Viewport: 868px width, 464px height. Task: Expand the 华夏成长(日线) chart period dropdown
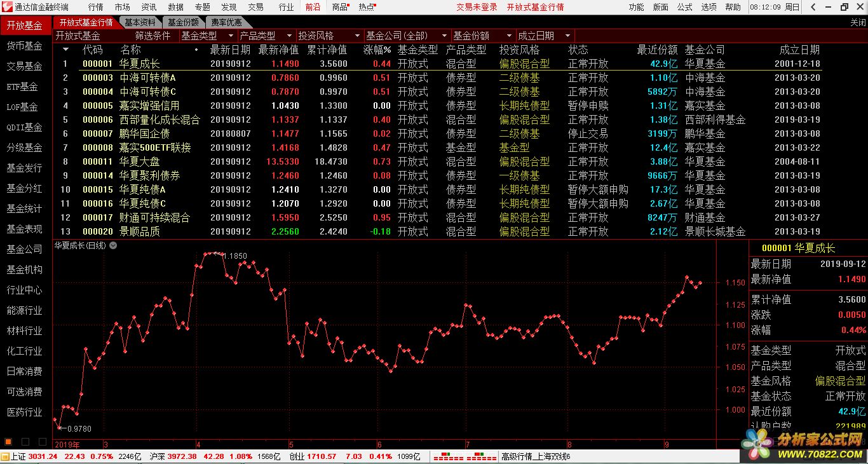pyautogui.click(x=113, y=245)
